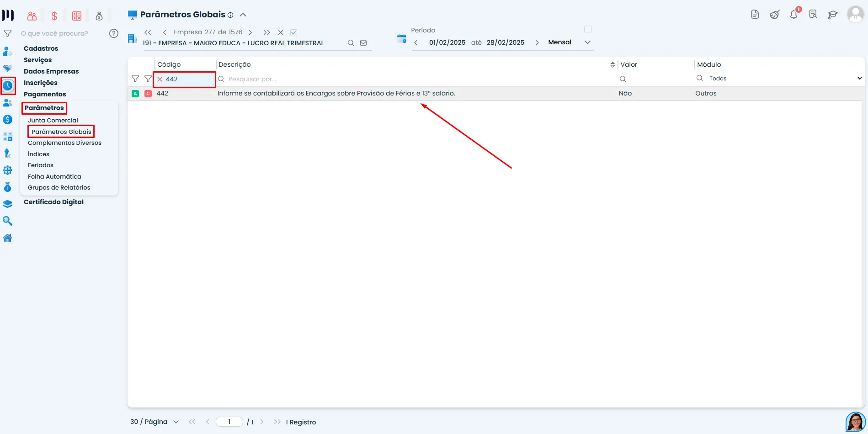
Task: Open the help question mark icon
Action: click(114, 33)
